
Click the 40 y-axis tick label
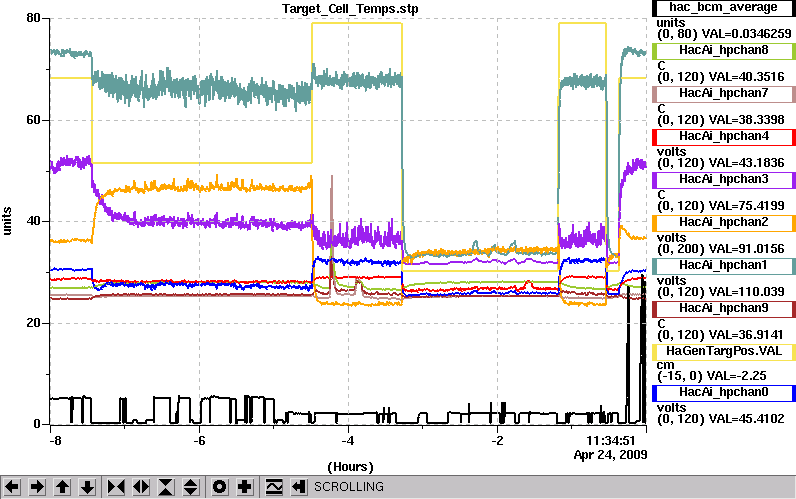[33, 222]
